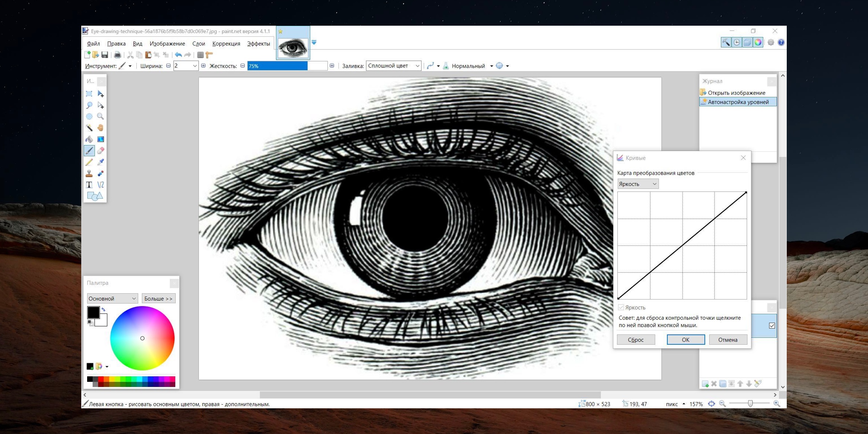
Task: Select the Eraser tool
Action: [x=101, y=150]
